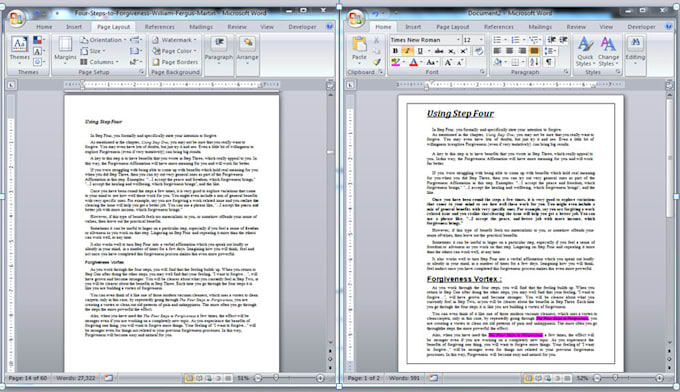Open Change Styles in Document2
680x392 pixels.
click(x=608, y=51)
